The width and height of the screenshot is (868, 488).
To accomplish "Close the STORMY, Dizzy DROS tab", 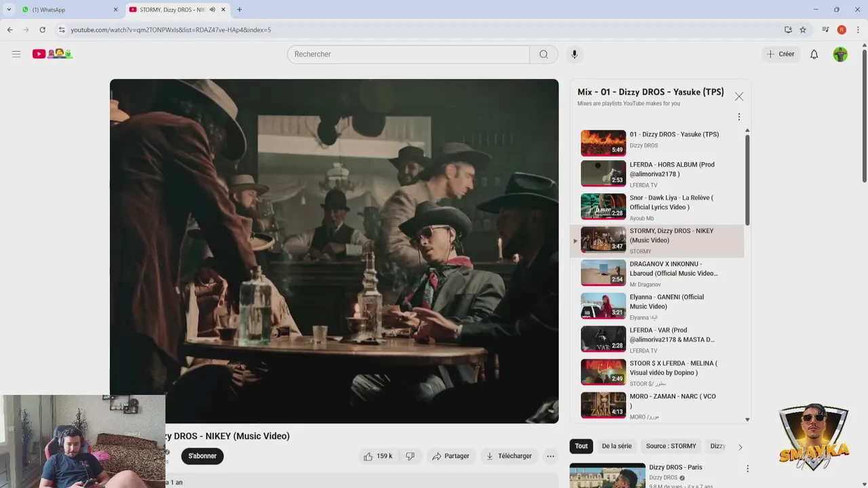I will [x=223, y=9].
